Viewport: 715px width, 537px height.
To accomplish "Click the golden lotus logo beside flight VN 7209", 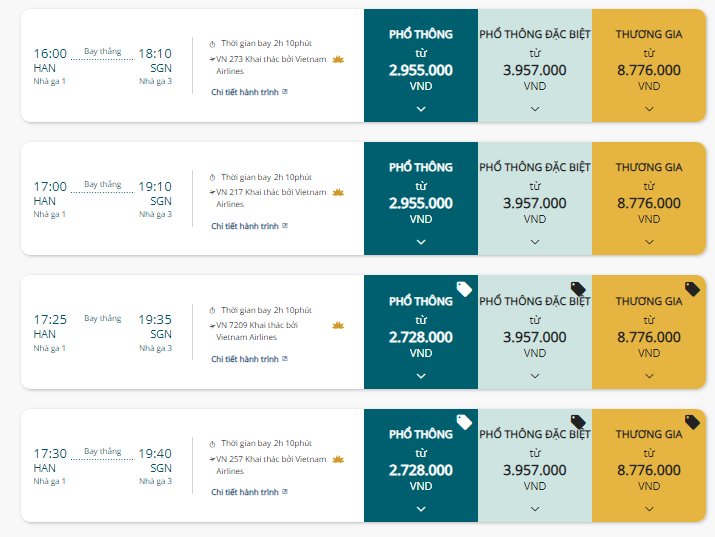I will (x=338, y=325).
